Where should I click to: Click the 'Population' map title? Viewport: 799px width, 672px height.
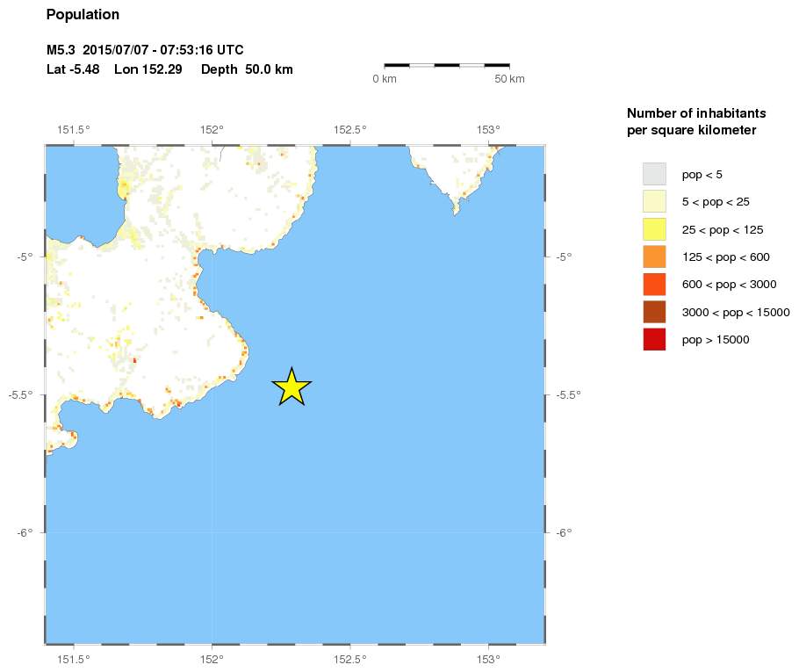(83, 15)
